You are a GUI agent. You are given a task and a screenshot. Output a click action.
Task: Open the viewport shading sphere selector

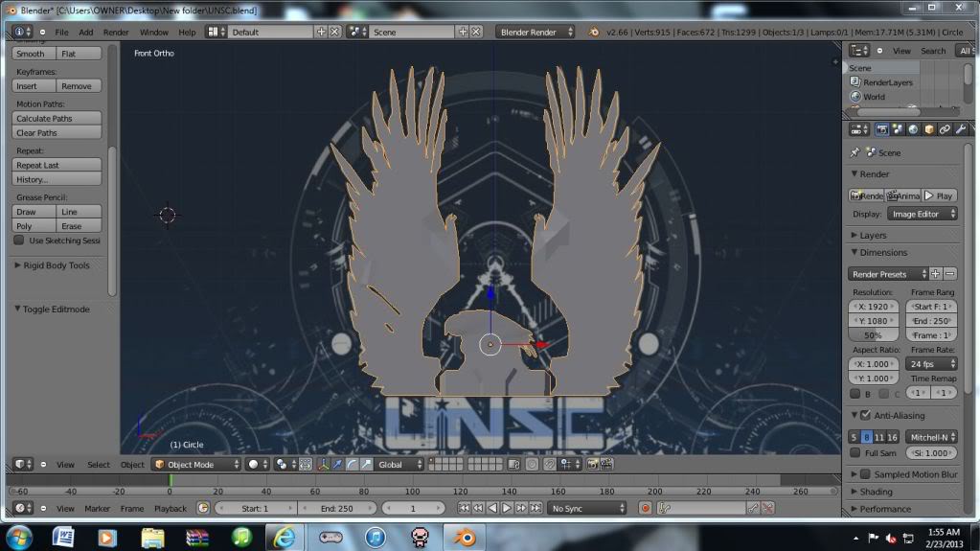pos(258,464)
